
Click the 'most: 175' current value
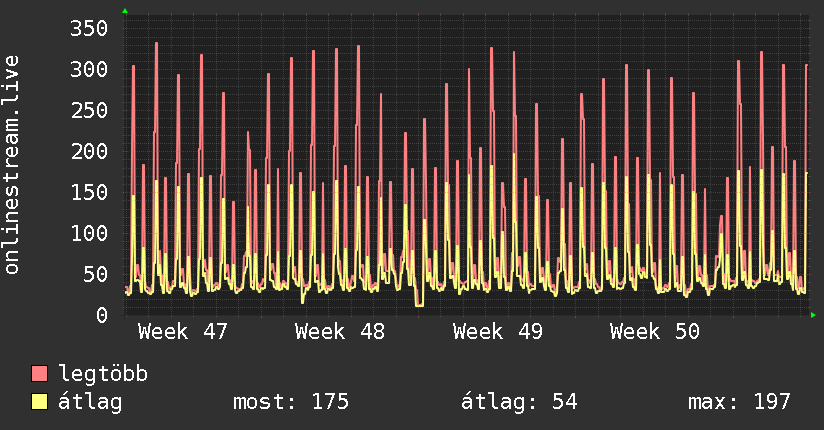coord(291,402)
